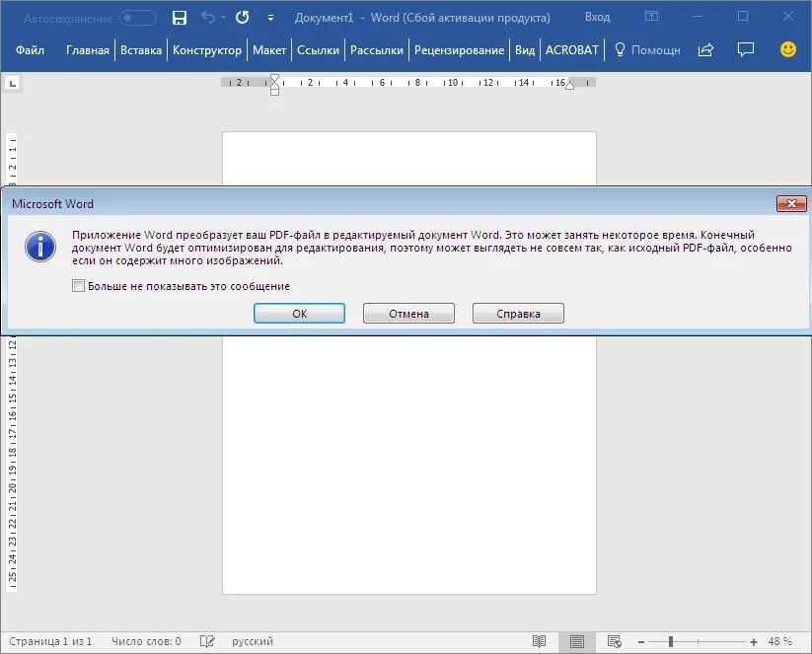Click the Справка help button
The height and width of the screenshot is (654, 812).
click(518, 314)
